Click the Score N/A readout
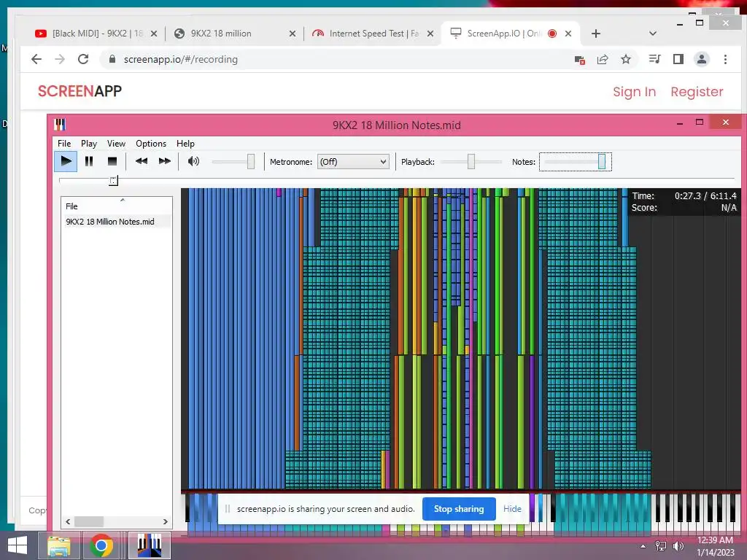Viewport: 747px width, 560px height. [684, 208]
